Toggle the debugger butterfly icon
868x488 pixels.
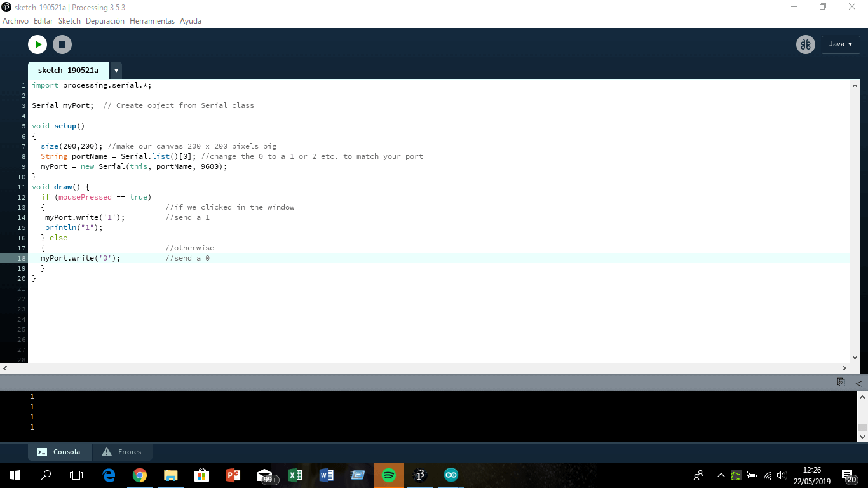pos(806,44)
